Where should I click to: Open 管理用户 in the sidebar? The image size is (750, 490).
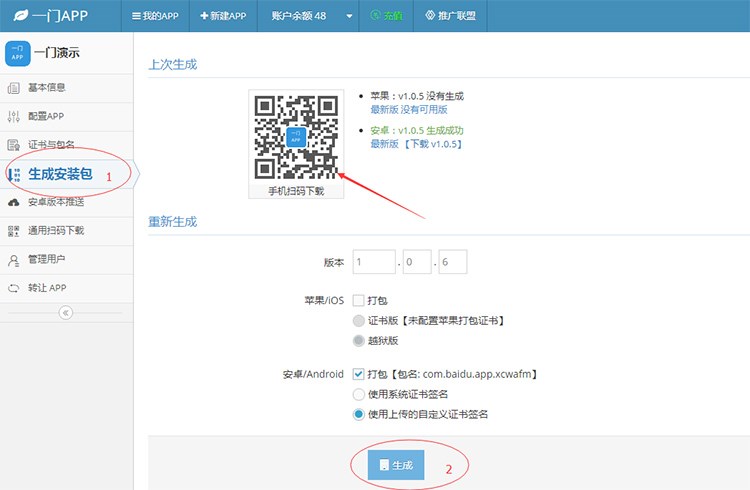[66, 260]
